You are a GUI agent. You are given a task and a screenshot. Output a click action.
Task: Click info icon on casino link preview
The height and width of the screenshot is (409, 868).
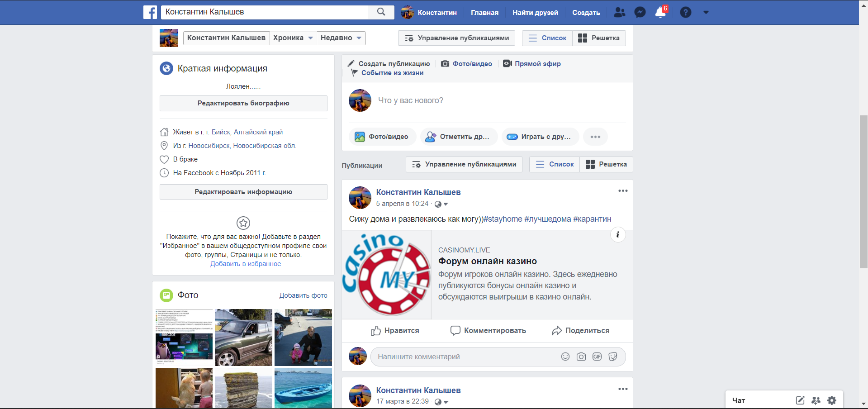tap(617, 234)
